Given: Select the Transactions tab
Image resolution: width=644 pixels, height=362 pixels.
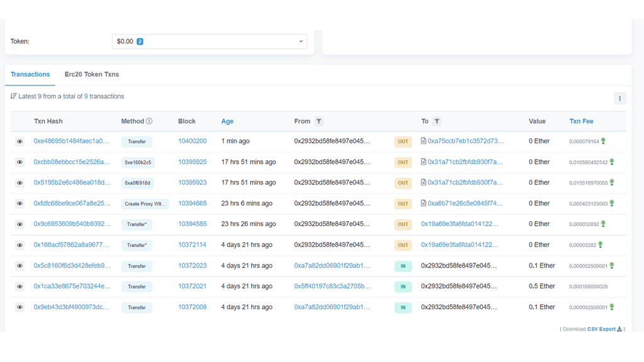Looking at the screenshot, I should (30, 74).
